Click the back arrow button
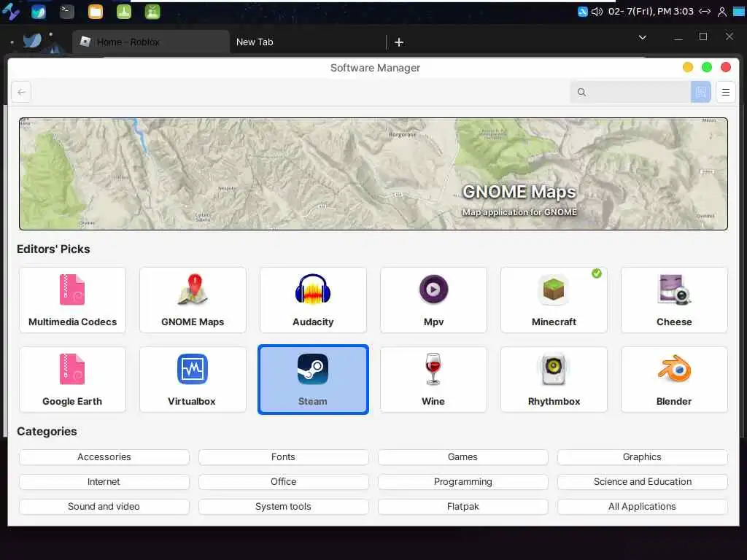This screenshot has width=747, height=560. (x=21, y=92)
